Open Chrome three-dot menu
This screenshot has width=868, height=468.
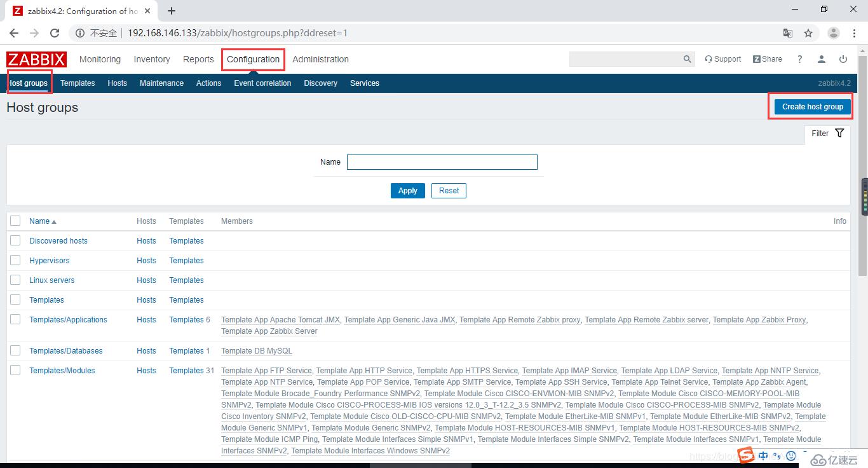[x=855, y=33]
